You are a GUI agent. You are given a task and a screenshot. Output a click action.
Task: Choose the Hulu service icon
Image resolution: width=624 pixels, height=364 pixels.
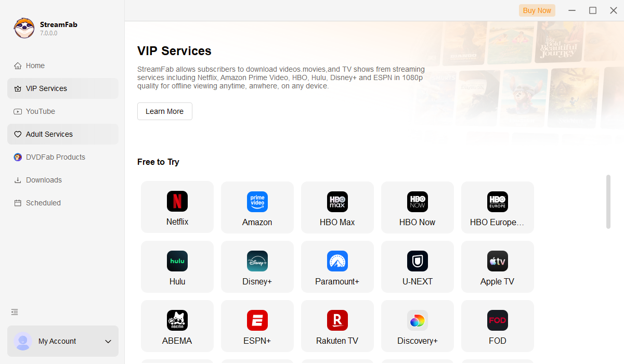click(x=177, y=261)
